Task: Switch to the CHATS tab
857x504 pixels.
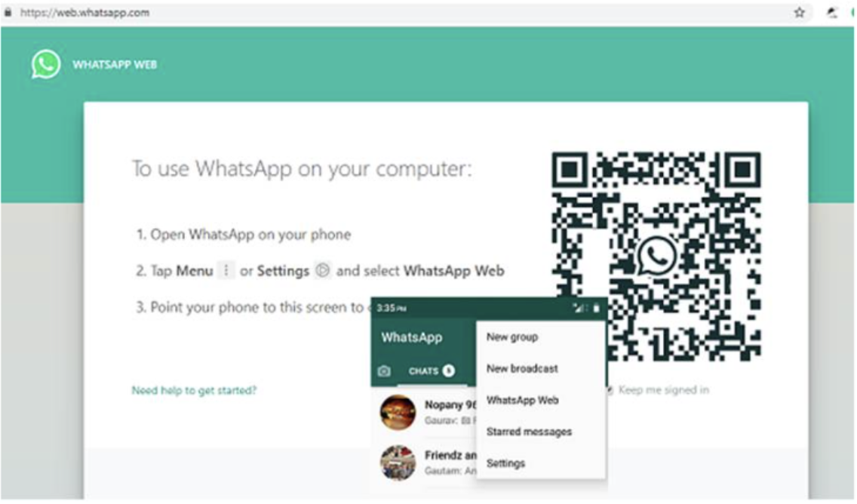Action: (x=432, y=371)
